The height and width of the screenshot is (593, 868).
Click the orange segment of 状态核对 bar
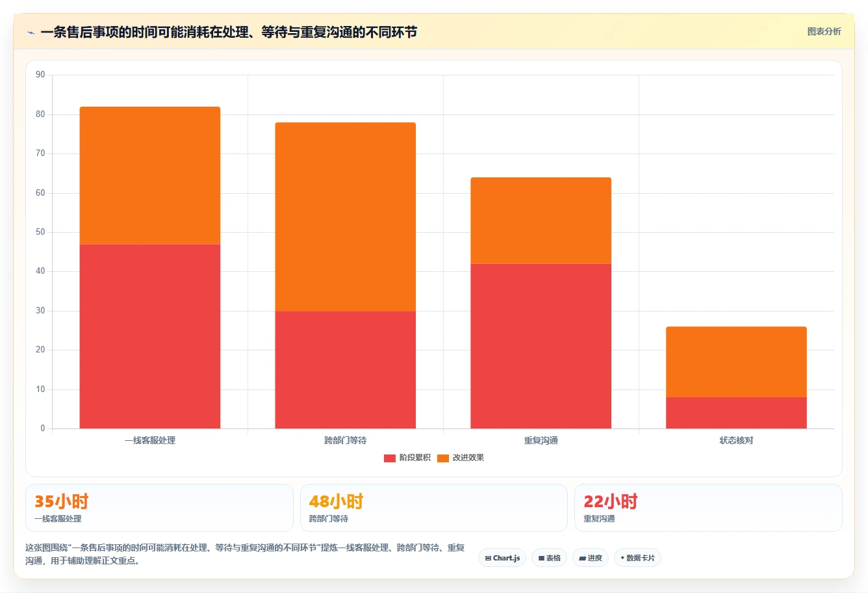pyautogui.click(x=737, y=362)
